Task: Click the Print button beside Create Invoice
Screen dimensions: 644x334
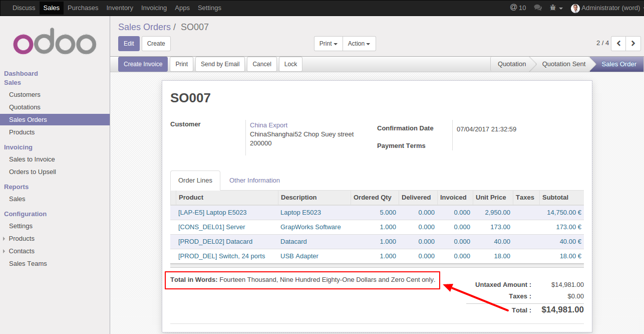Action: (x=182, y=64)
